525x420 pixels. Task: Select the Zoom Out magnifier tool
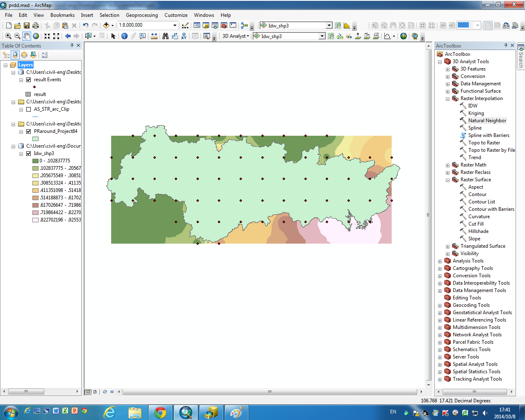click(17, 36)
